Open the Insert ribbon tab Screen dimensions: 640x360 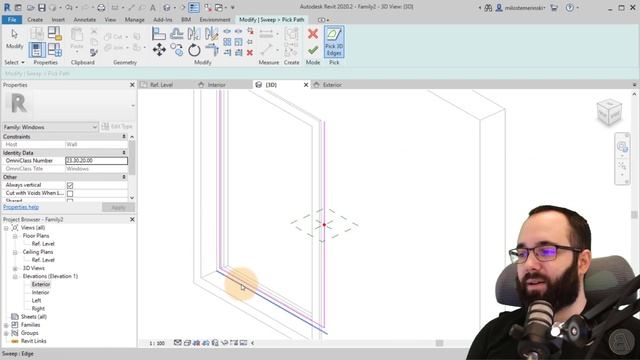click(x=58, y=20)
